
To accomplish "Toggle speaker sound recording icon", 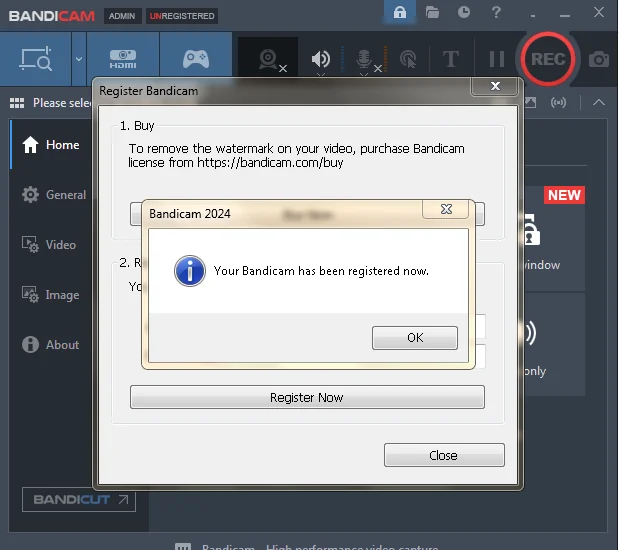I will 321,58.
